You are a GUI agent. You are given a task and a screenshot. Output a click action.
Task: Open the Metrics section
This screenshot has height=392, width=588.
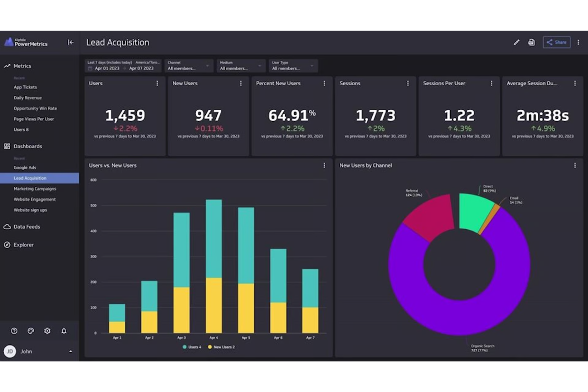tap(22, 66)
